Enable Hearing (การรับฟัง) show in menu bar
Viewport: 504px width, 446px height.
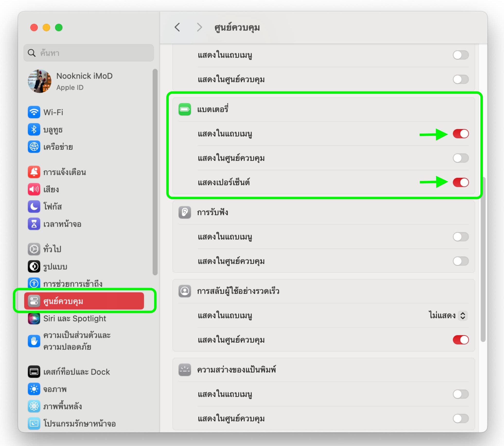pyautogui.click(x=460, y=237)
